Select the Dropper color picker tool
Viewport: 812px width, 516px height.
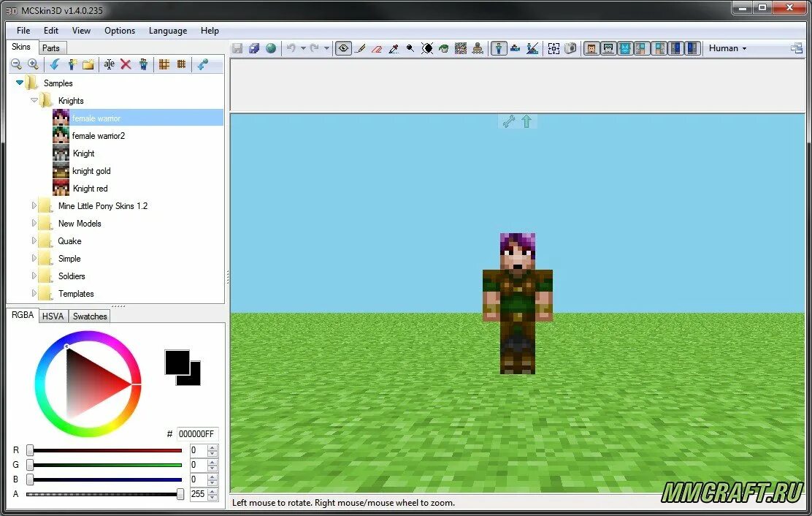394,48
